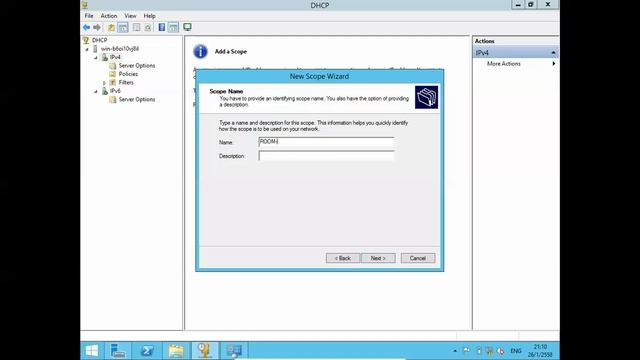Open File Explorer from taskbar
This screenshot has height=360, width=640.
tap(176, 351)
